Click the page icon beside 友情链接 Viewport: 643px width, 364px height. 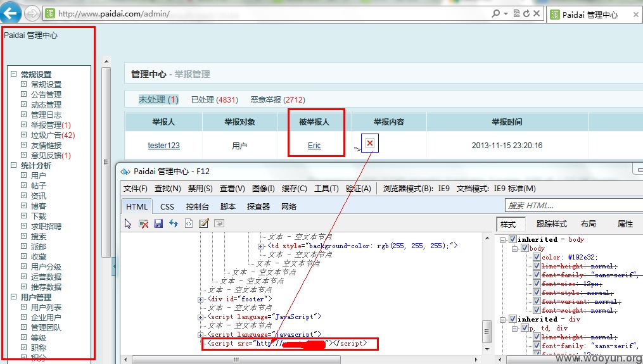[24, 145]
